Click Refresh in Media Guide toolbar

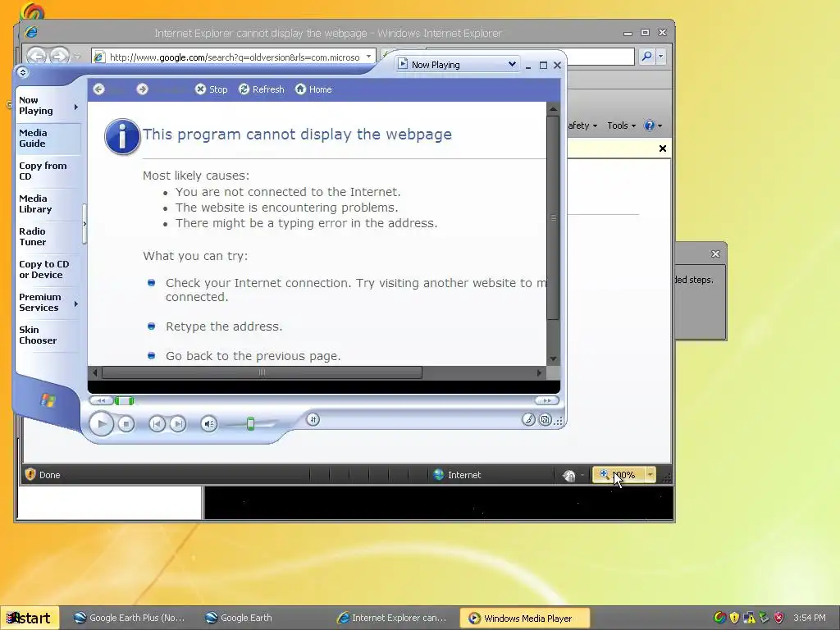[x=262, y=89]
